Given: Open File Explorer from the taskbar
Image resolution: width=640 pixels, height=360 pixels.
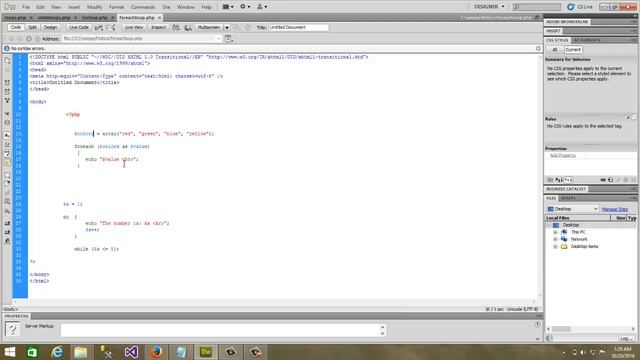Looking at the screenshot, I should pos(81,352).
